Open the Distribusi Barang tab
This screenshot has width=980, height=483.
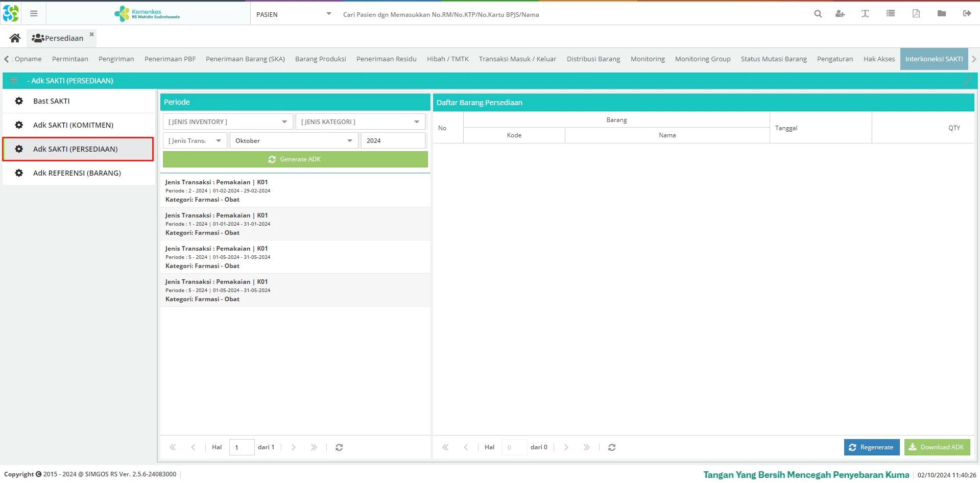click(x=593, y=59)
